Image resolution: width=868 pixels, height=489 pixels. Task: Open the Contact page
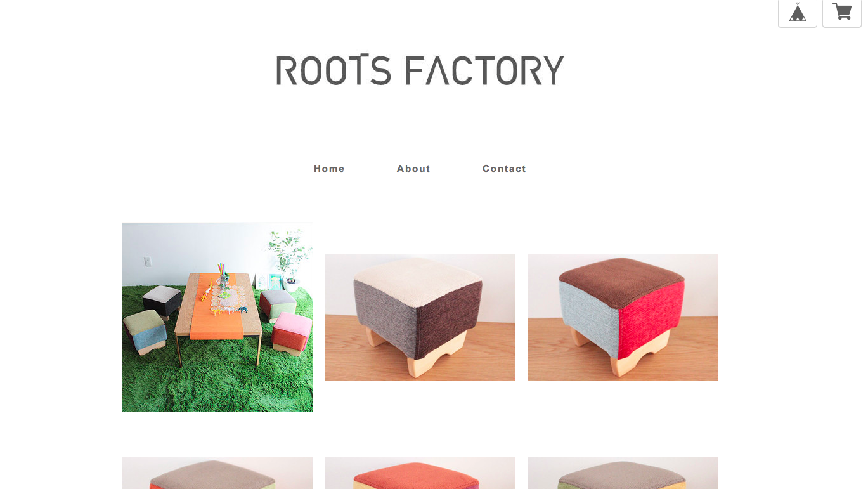pyautogui.click(x=504, y=169)
